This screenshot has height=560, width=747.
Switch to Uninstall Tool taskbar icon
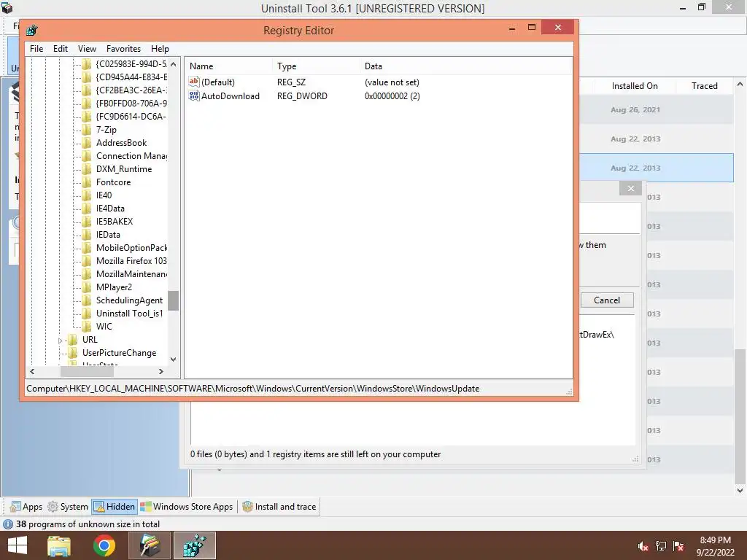tap(149, 545)
